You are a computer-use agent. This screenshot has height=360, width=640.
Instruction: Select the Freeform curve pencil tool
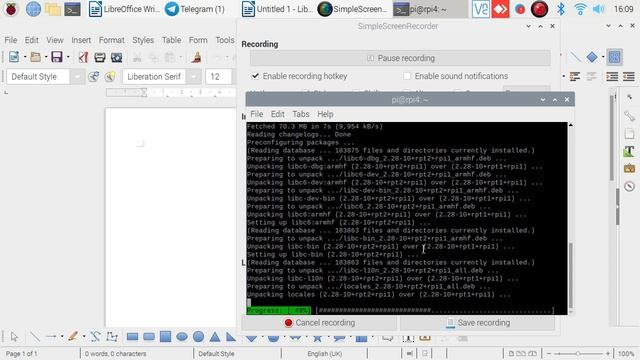[x=73, y=337]
